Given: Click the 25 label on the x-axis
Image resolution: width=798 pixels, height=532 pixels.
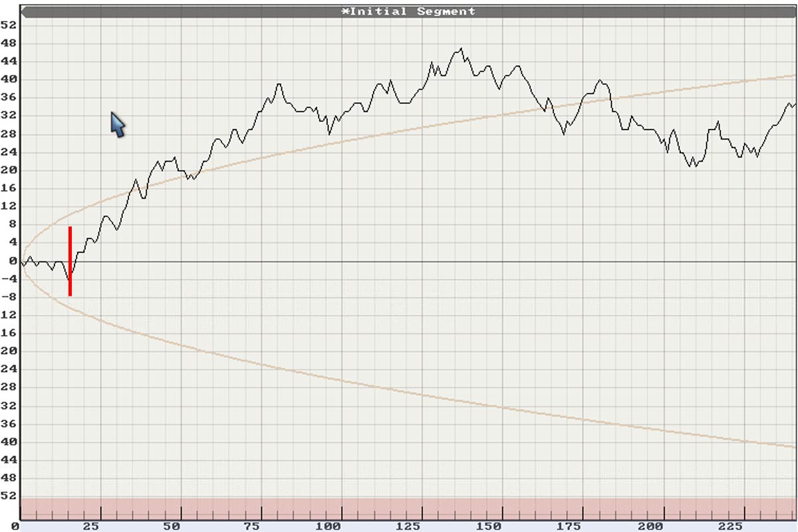Looking at the screenshot, I should tap(90, 526).
